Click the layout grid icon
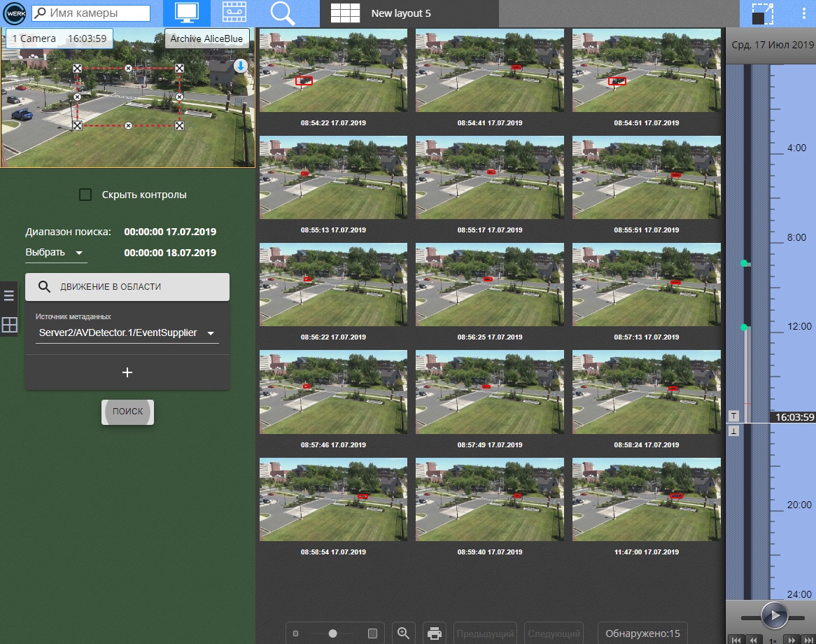Screen dimensions: 816x644 click(344, 13)
